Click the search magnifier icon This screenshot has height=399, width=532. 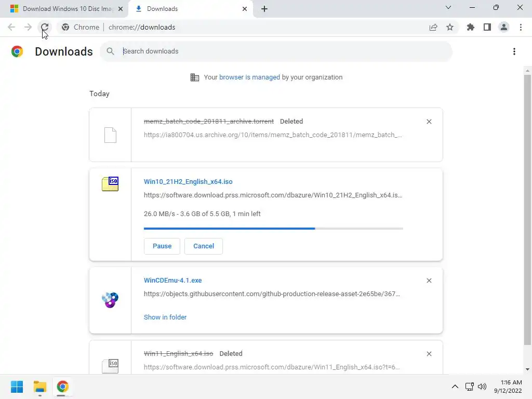110,51
